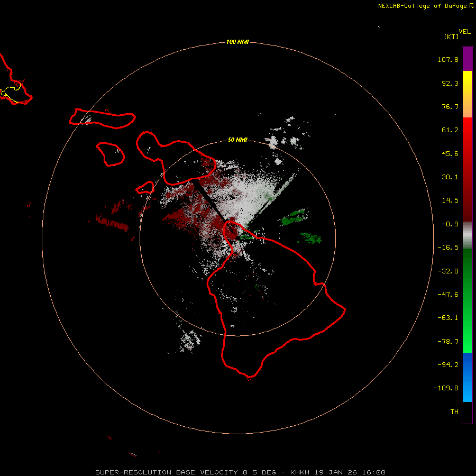Click the -0.9 legend value
The image size is (476, 476).
(450, 224)
